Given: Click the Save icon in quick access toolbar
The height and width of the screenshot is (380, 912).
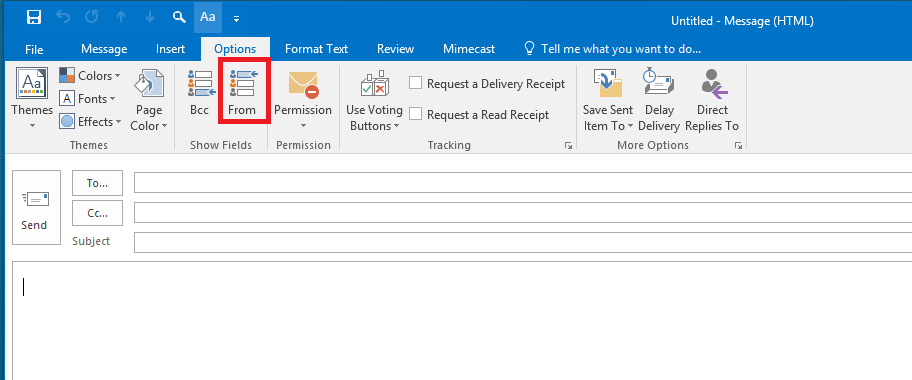Looking at the screenshot, I should [34, 17].
